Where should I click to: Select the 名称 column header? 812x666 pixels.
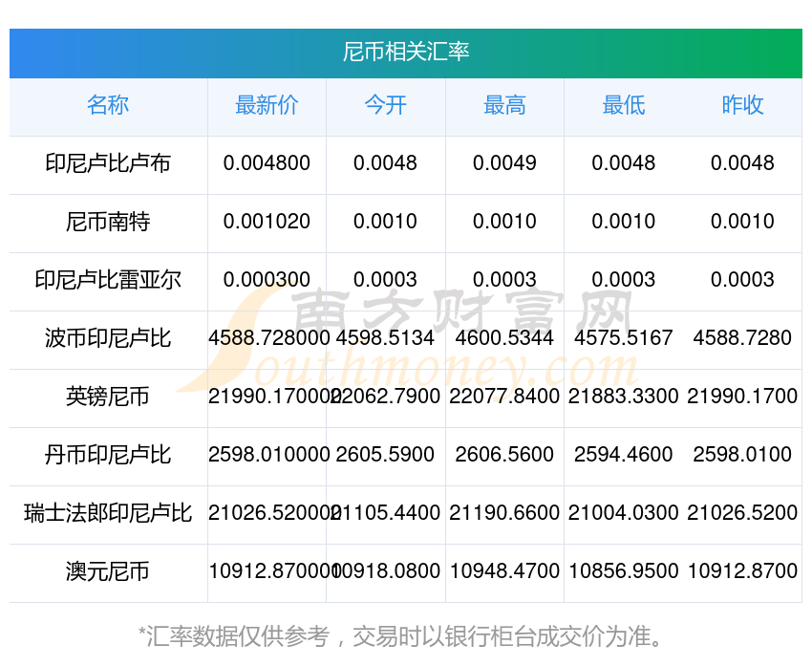[108, 106]
